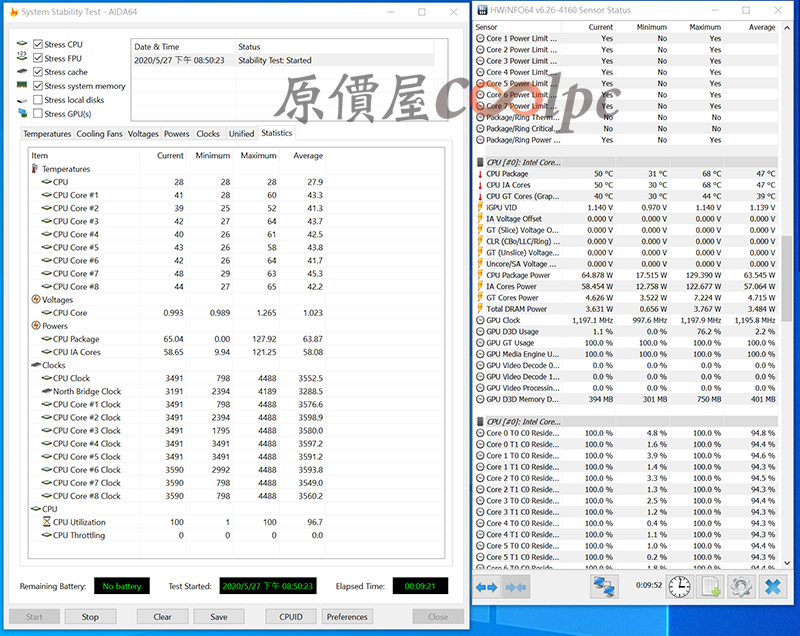Image resolution: width=800 pixels, height=636 pixels.
Task: Switch to the Voltages tab
Action: 143,134
